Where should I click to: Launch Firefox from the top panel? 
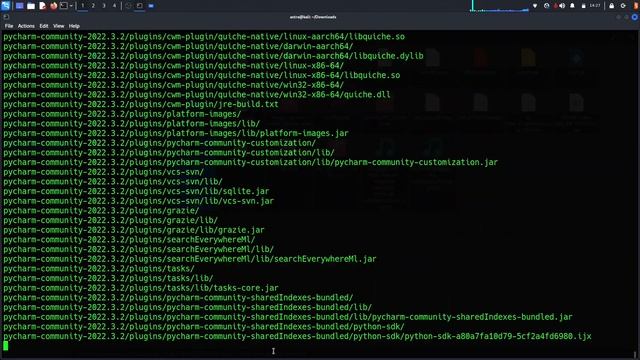tap(53, 6)
